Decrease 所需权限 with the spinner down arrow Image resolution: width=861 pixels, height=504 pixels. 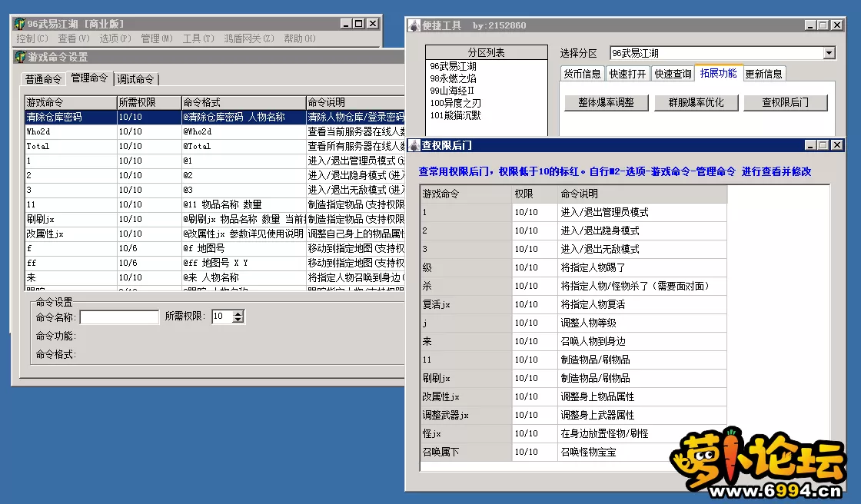[238, 320]
